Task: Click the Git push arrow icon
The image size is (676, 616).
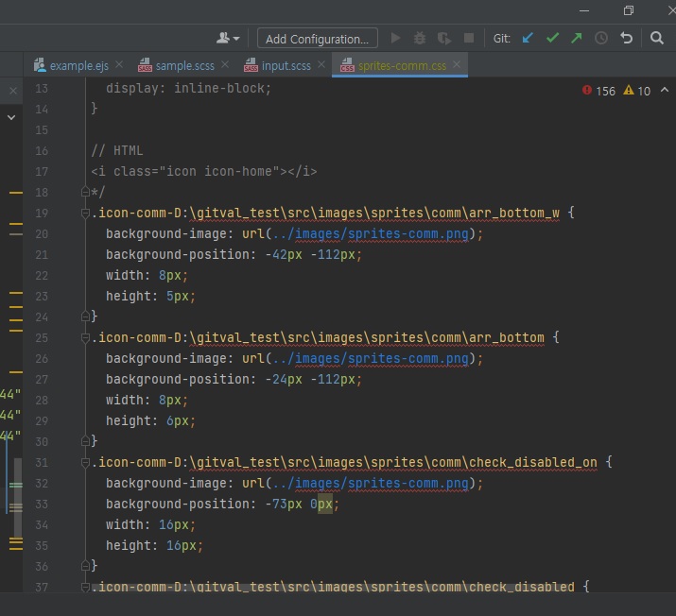Action: coord(577,39)
